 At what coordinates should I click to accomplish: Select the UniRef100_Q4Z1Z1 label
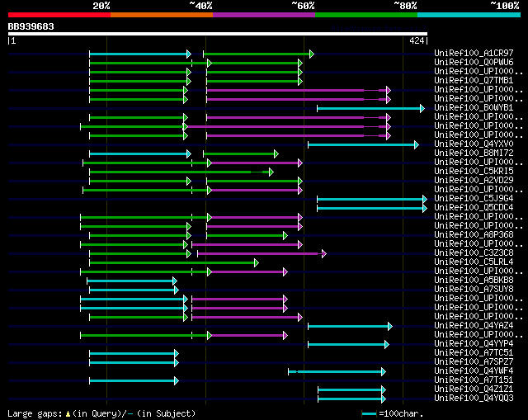pyautogui.click(x=474, y=389)
